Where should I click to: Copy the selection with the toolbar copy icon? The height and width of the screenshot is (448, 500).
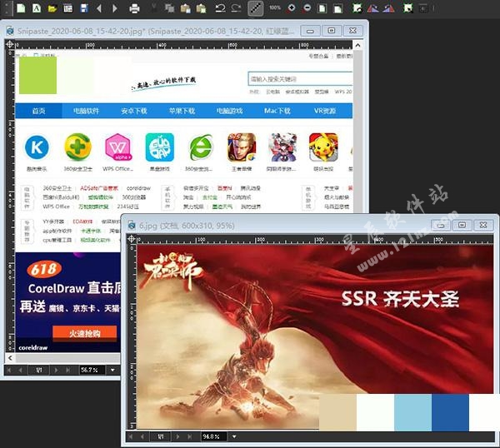tap(169, 8)
